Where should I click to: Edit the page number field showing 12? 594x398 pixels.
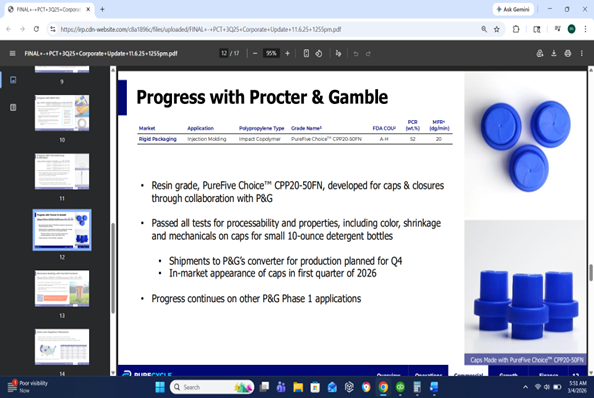(224, 53)
